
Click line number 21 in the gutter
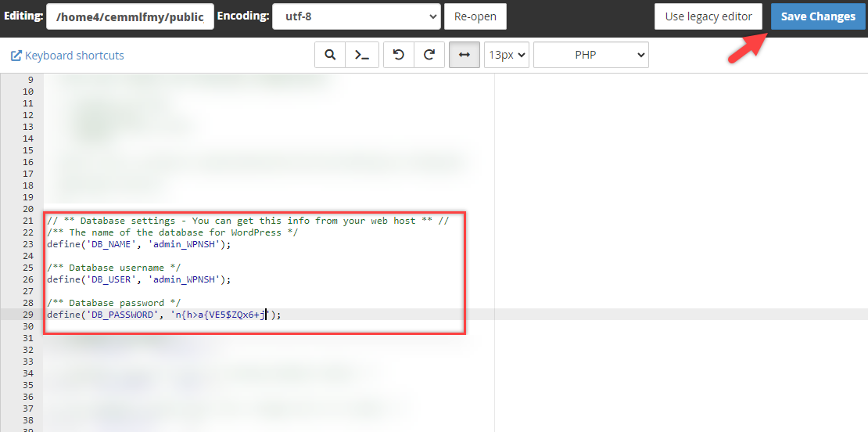28,221
